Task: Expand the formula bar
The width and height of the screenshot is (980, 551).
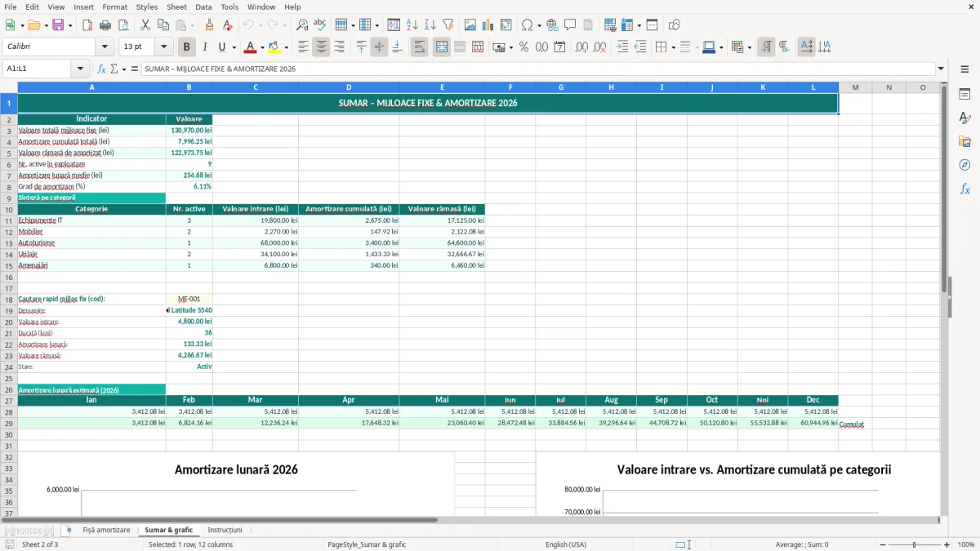Action: point(942,69)
